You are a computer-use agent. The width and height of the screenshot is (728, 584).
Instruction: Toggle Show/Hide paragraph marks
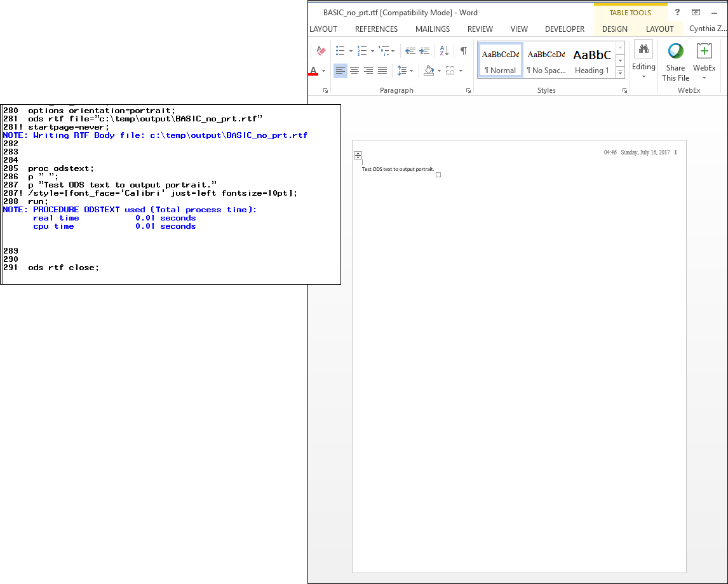(x=463, y=51)
